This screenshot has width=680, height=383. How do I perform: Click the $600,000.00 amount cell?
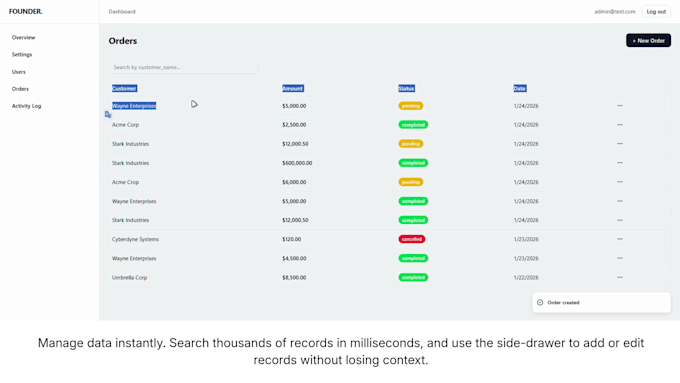coord(297,163)
